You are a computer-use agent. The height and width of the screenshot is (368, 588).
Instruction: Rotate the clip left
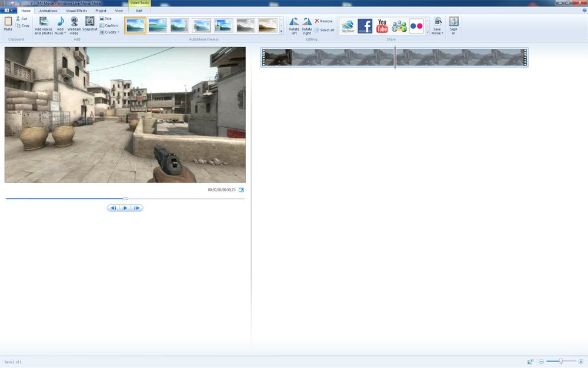point(293,24)
